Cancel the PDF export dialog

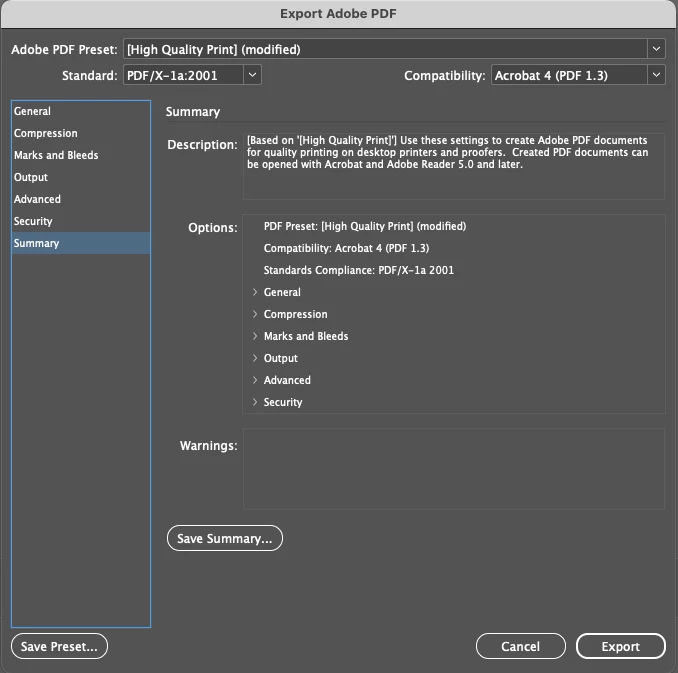tap(521, 646)
